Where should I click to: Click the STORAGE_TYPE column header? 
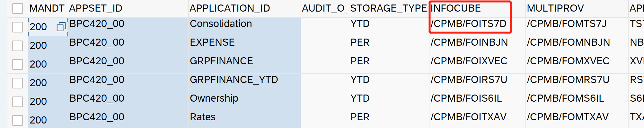[x=389, y=8]
